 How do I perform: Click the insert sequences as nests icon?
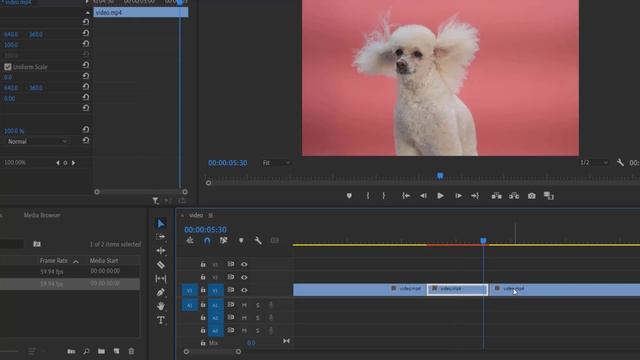[190, 241]
